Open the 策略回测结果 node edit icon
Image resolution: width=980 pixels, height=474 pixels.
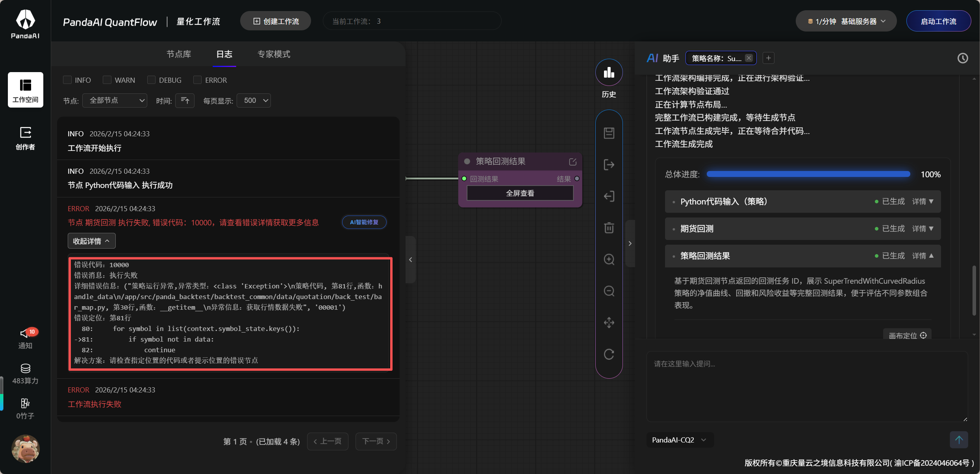tap(572, 162)
